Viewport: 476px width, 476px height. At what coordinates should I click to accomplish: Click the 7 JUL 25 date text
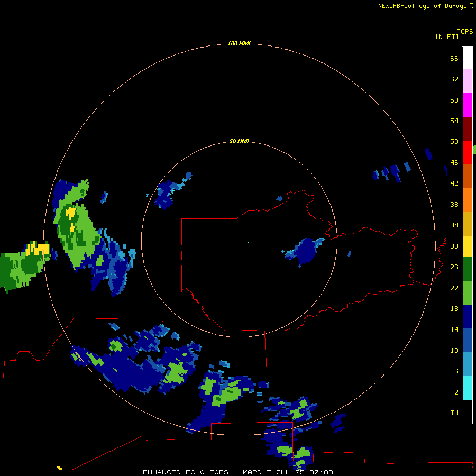[286, 472]
